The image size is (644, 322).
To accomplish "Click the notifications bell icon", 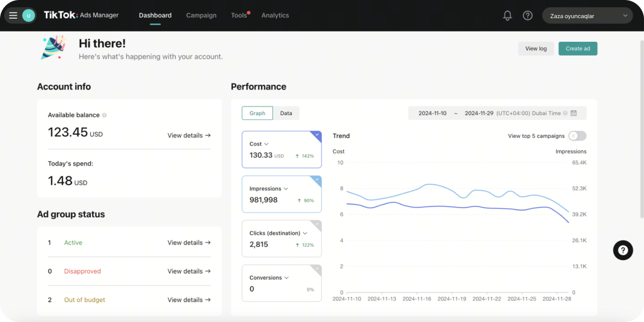I will pyautogui.click(x=507, y=16).
